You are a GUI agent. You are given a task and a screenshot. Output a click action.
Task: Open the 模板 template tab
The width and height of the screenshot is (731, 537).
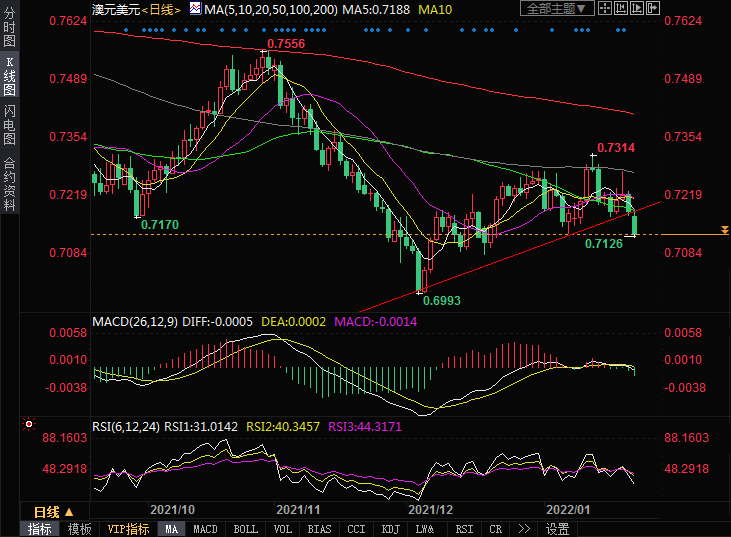click(x=80, y=529)
